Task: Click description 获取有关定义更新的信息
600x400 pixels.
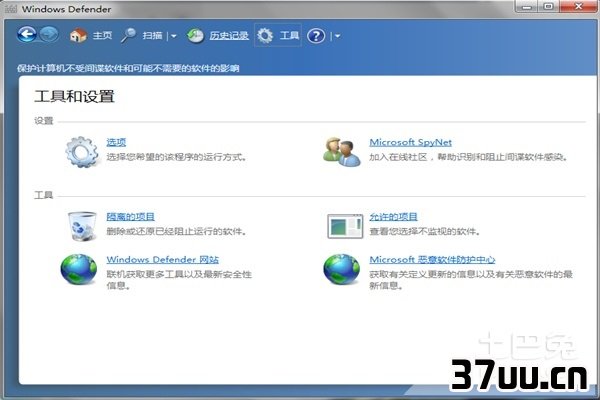Action: click(x=471, y=280)
